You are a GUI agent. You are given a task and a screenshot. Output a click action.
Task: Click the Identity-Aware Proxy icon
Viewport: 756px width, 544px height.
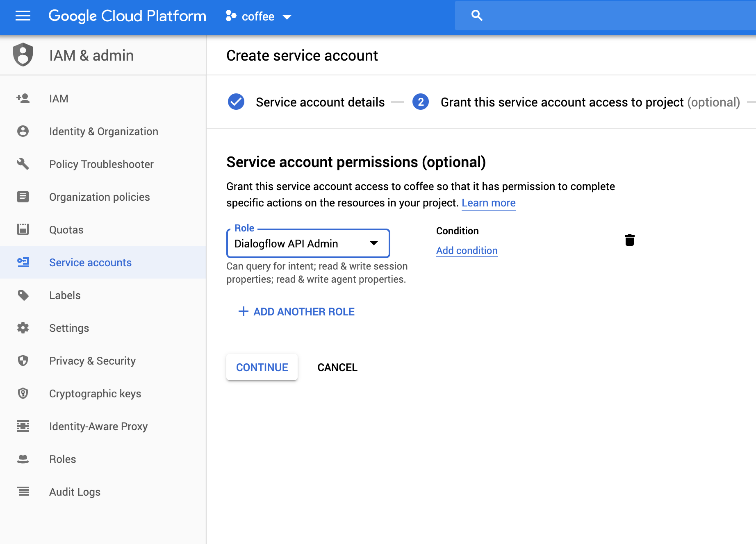coord(23,426)
